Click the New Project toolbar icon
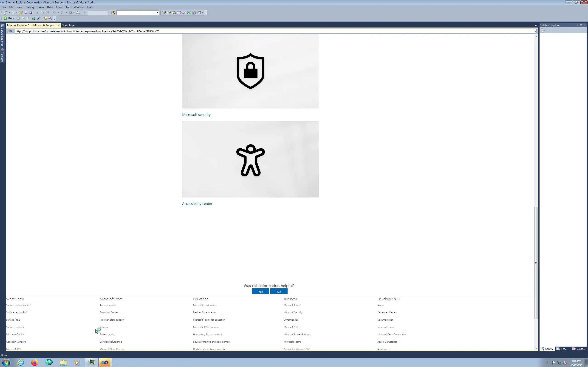 click(5, 13)
